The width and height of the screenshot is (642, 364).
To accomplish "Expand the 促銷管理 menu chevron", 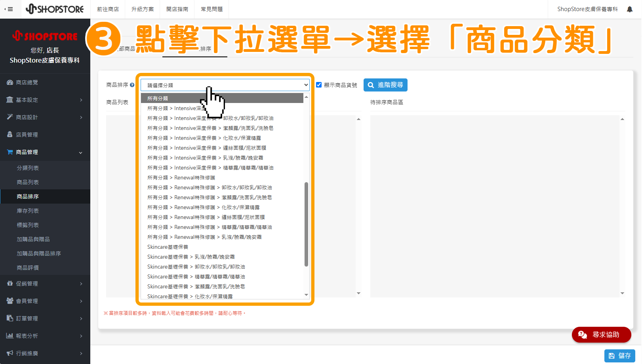I will (x=81, y=284).
